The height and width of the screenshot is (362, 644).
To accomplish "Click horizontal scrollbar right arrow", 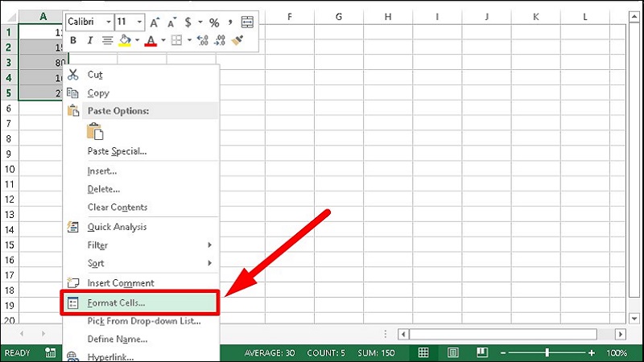I will click(620, 334).
